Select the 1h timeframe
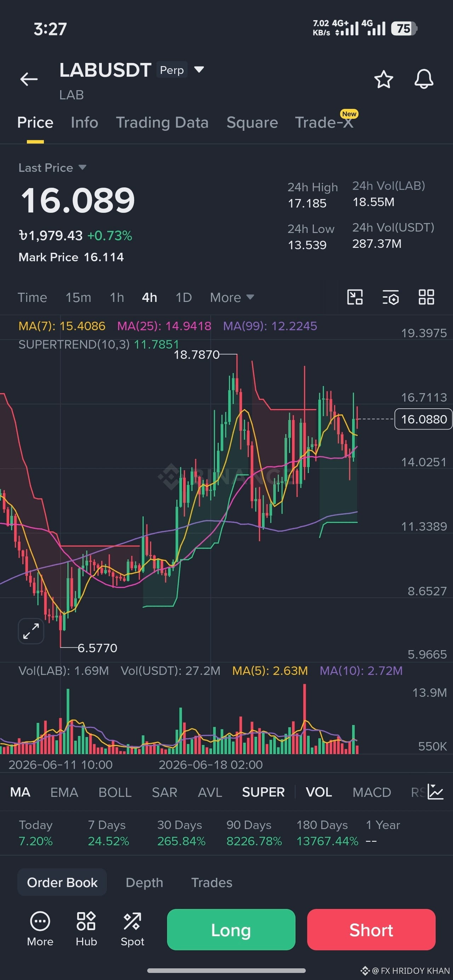Viewport: 453px width, 980px height. coord(117,297)
